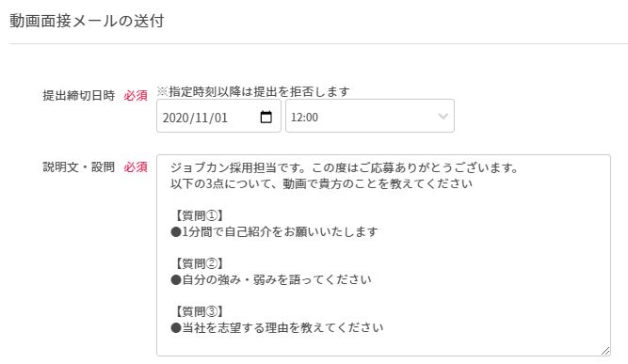Click the 【質問②】 line in the textarea
Screen dimensions: 628x364
coord(199,263)
